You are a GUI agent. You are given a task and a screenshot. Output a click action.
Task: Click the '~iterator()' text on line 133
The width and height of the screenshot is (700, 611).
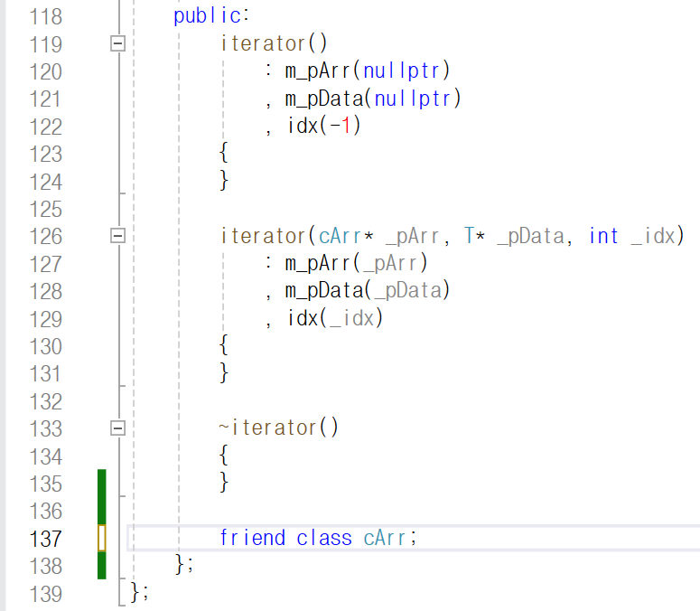tap(278, 428)
